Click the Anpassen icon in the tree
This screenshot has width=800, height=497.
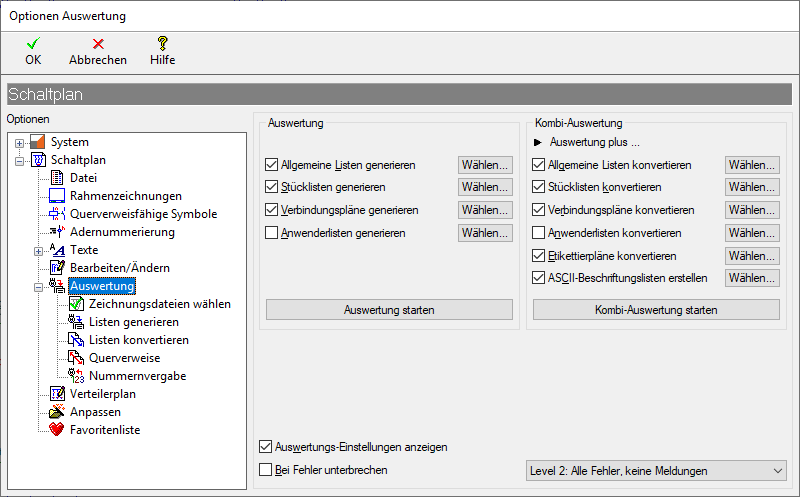pyautogui.click(x=57, y=412)
